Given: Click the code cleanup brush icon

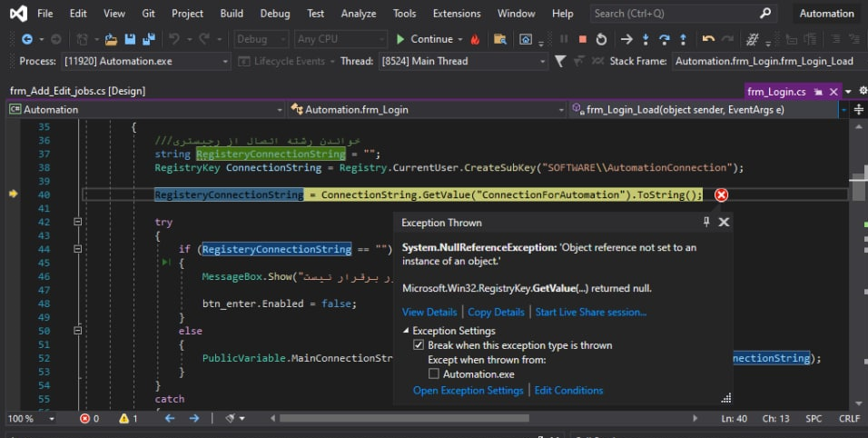Looking at the screenshot, I should point(231,419).
